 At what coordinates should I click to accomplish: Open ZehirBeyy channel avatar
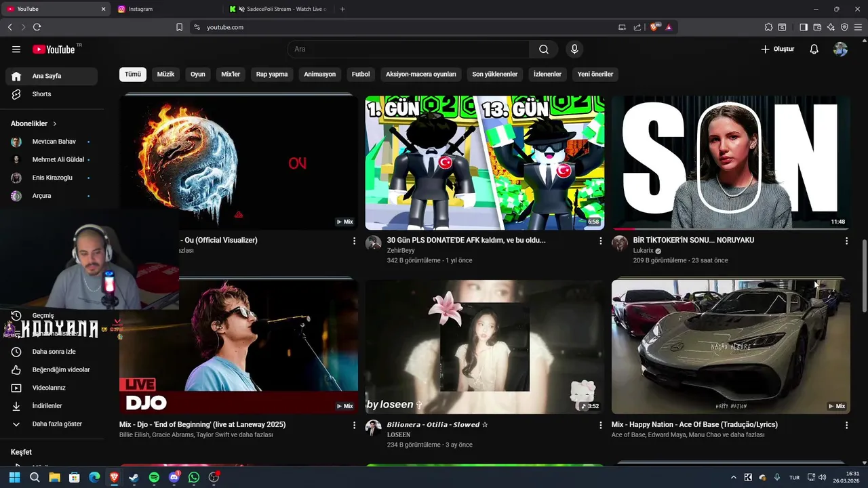click(374, 243)
